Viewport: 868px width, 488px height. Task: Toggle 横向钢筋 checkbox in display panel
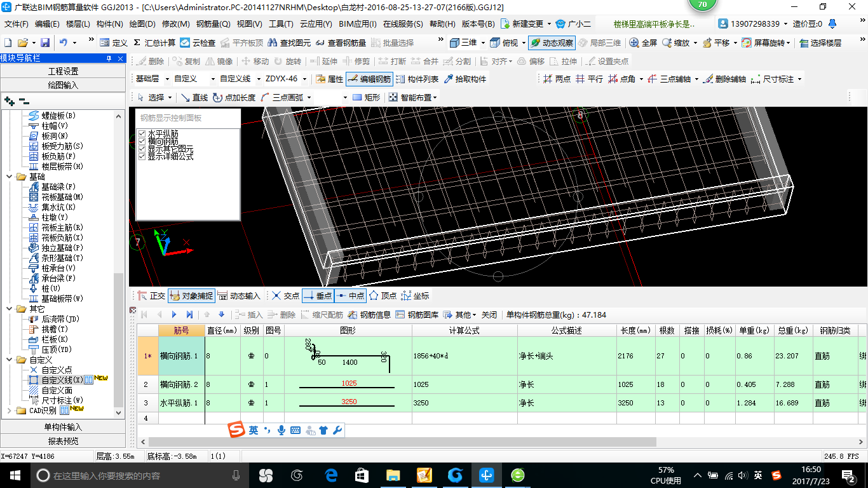pos(142,141)
